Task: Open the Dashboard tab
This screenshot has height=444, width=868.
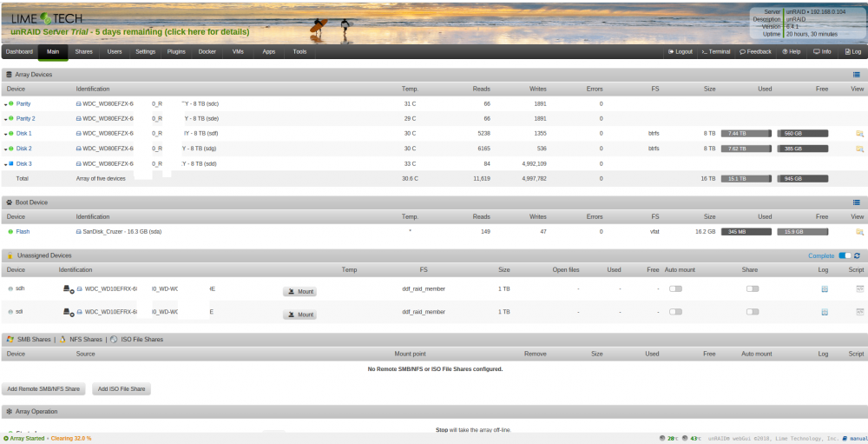Action: point(19,51)
